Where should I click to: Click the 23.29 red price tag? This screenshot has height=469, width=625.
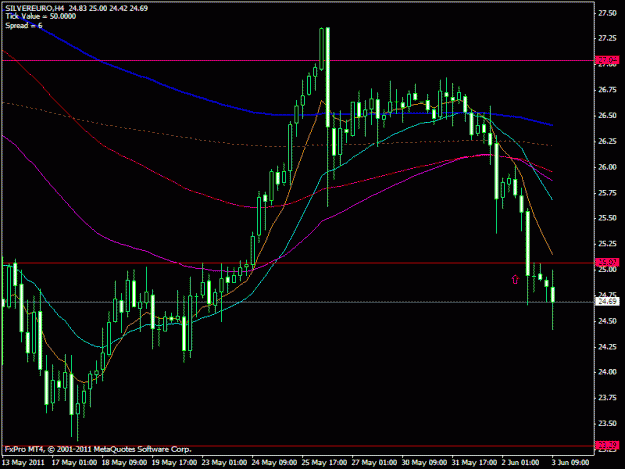click(607, 445)
